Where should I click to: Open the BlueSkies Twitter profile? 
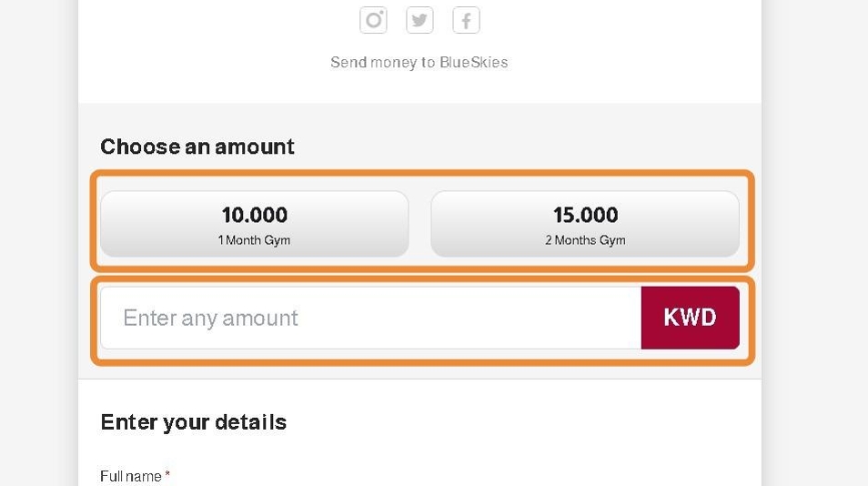coord(419,20)
